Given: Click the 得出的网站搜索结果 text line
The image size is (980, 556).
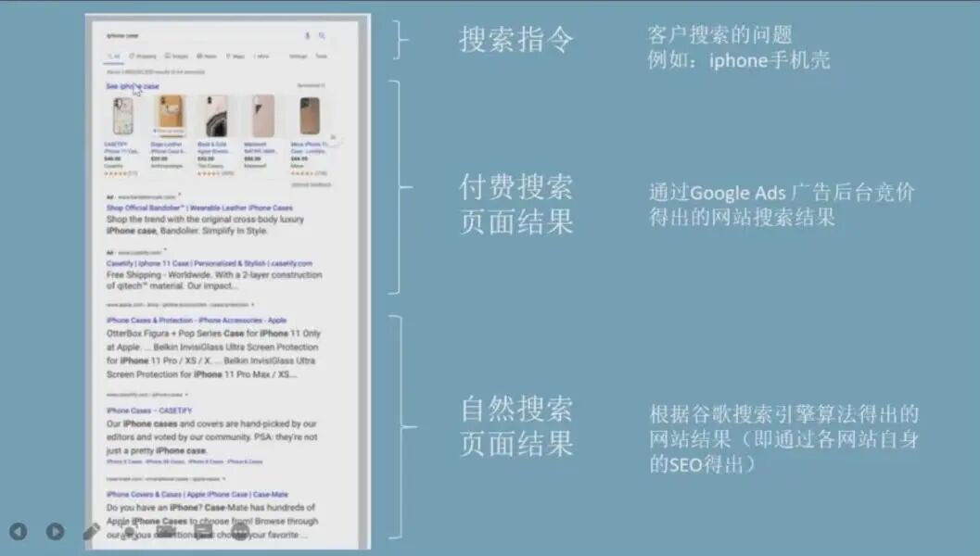Looking at the screenshot, I should pyautogui.click(x=742, y=218).
